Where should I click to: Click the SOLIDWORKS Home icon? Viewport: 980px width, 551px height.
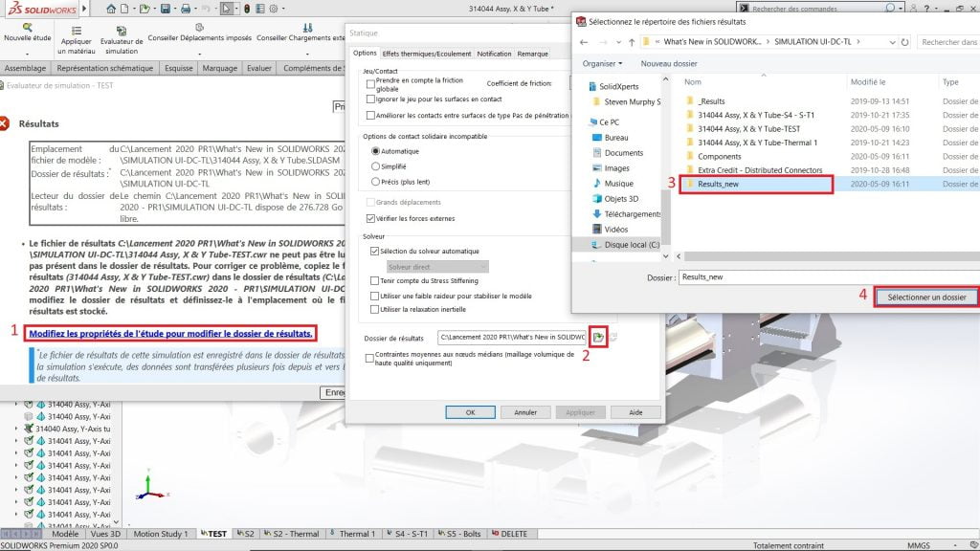coord(111,9)
